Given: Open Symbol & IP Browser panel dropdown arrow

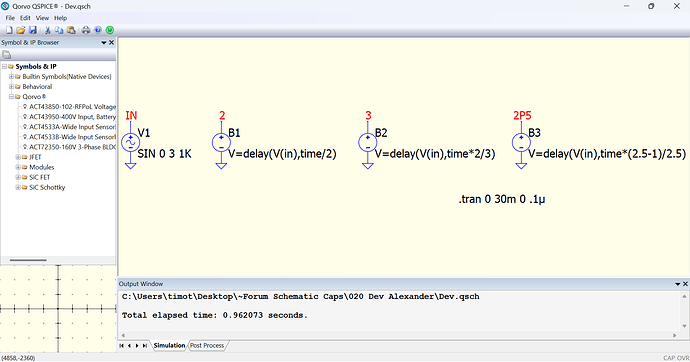Looking at the screenshot, I should (x=104, y=43).
